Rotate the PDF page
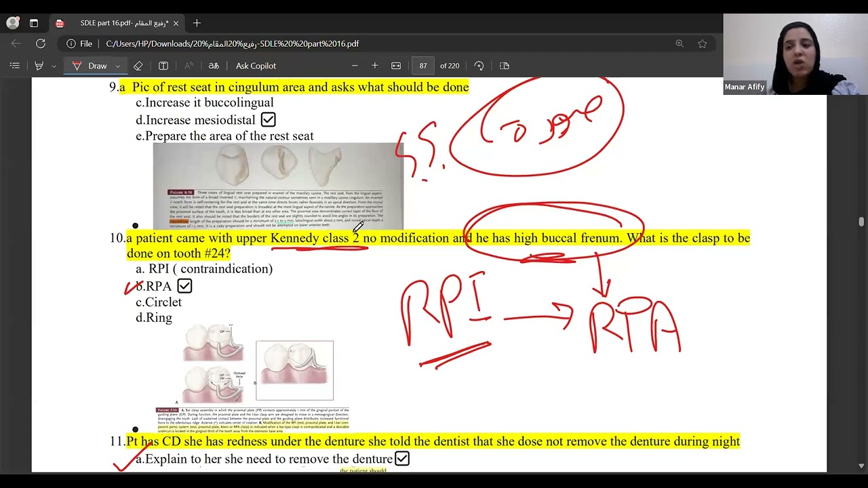 tap(479, 66)
